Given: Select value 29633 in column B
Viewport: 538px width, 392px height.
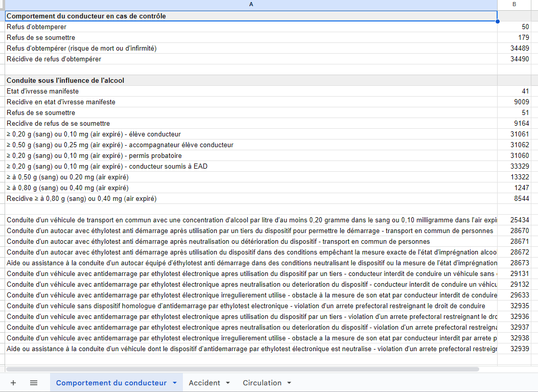Looking at the screenshot, I should point(514,295).
